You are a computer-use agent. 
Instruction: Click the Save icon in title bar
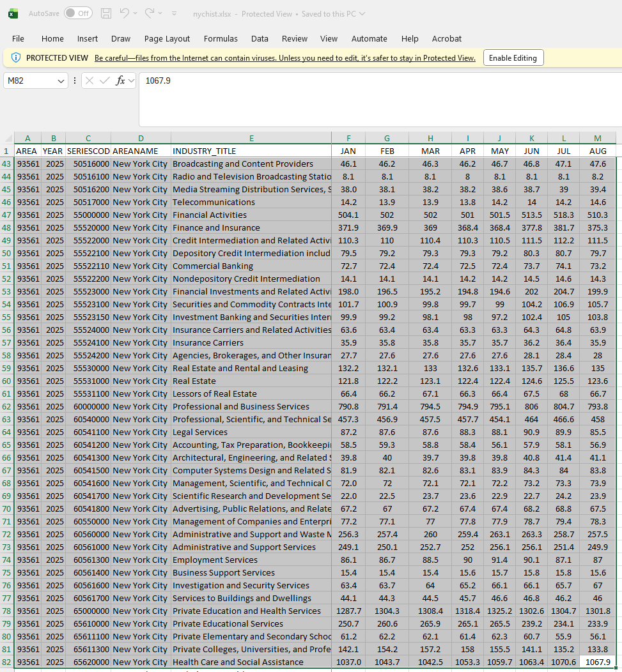point(106,13)
